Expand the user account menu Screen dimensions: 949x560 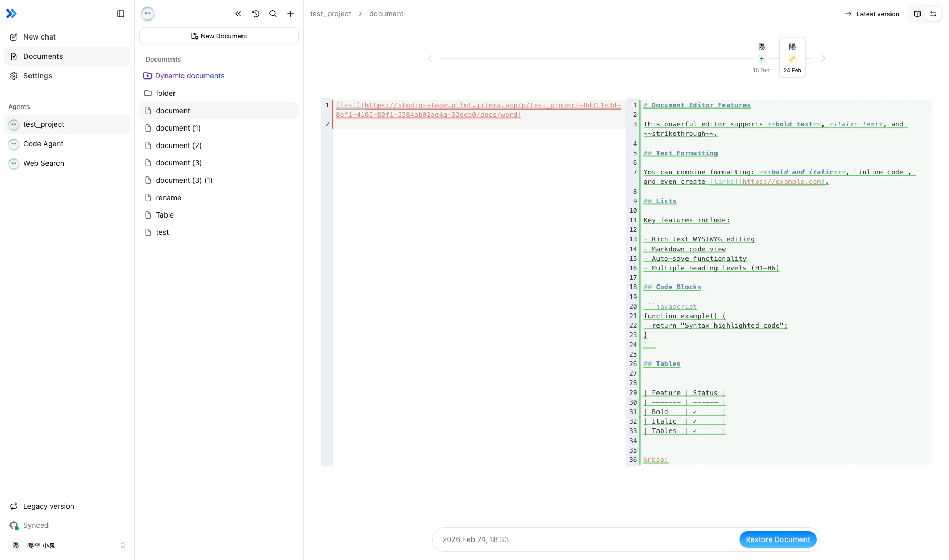point(67,545)
